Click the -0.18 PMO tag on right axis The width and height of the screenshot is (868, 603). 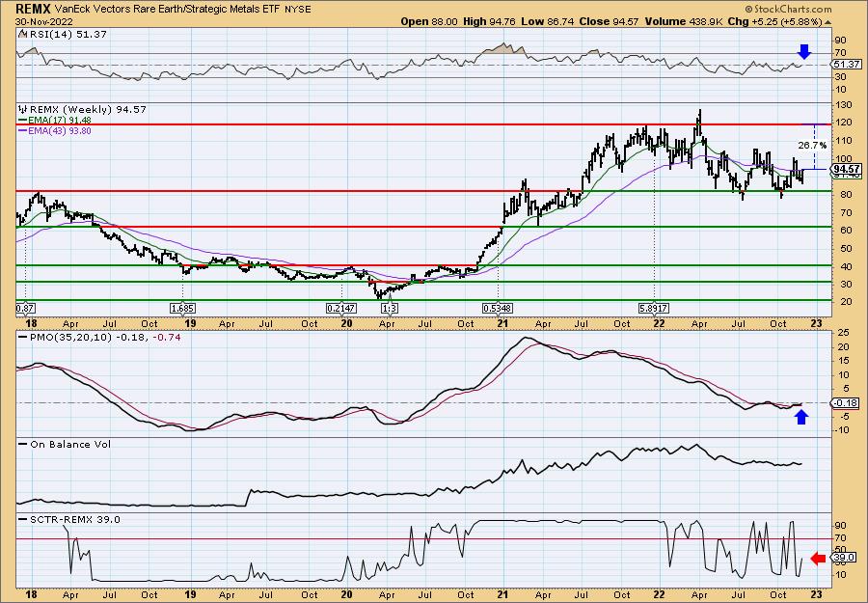point(845,403)
